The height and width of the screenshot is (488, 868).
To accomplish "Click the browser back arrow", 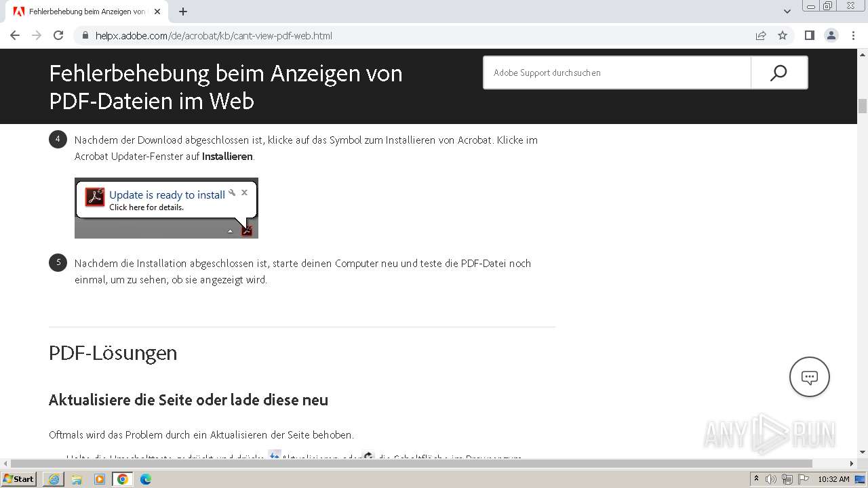I will click(15, 35).
